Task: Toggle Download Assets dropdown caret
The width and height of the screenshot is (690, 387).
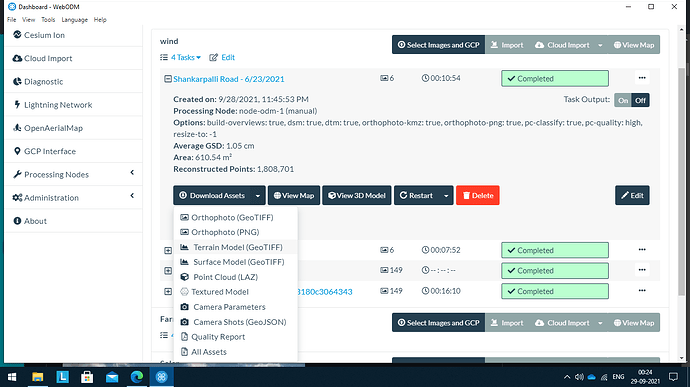Action: (x=258, y=195)
